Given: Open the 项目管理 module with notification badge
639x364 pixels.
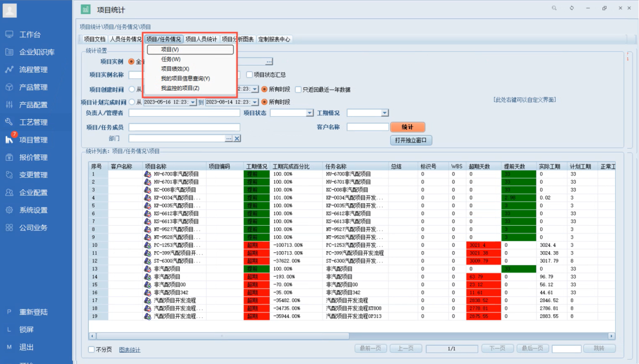Looking at the screenshot, I should click(35, 140).
